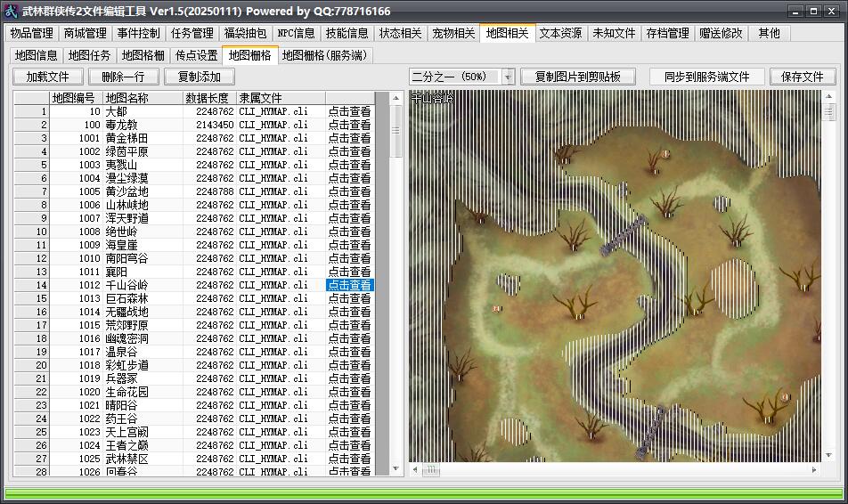
Task: Click 点击查看 for 巨石森林 row
Action: click(x=349, y=298)
